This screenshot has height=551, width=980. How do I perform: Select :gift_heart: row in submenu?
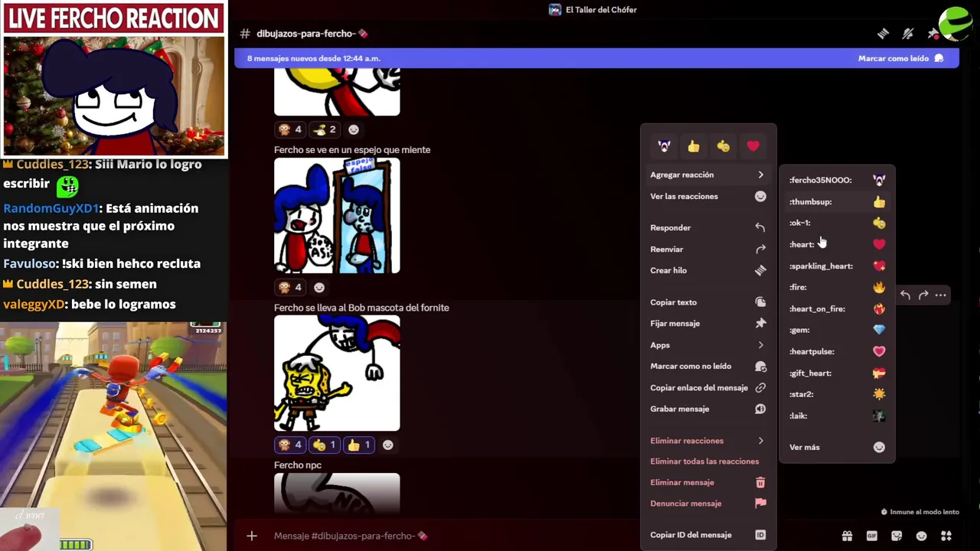pos(837,373)
